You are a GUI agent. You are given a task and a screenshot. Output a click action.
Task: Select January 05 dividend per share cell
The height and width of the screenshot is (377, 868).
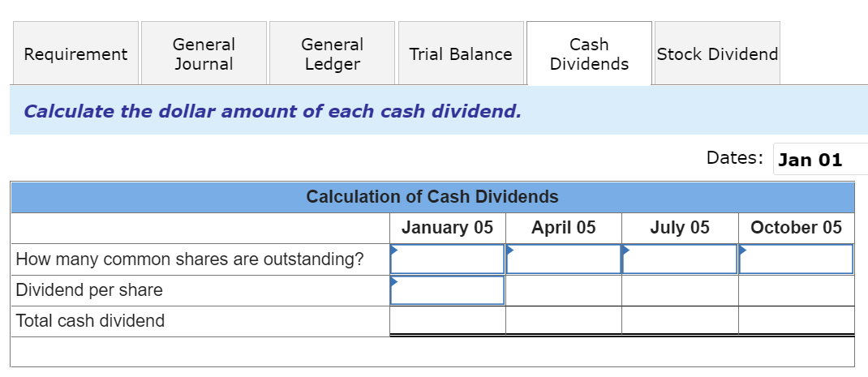coord(447,290)
